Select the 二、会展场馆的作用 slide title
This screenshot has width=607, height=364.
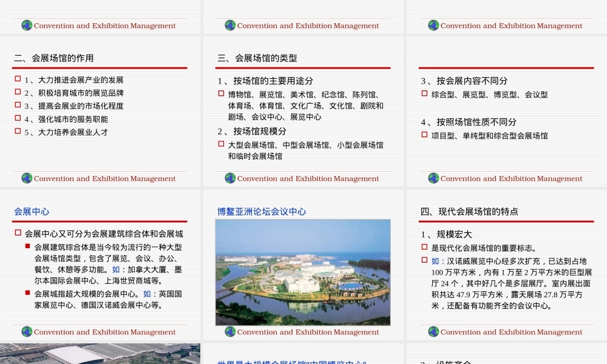[x=54, y=58]
